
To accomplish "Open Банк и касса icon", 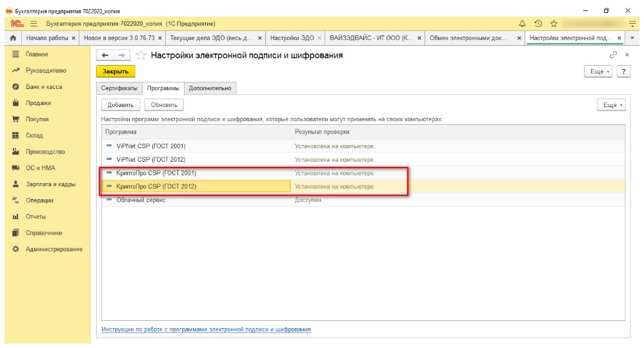I will [15, 86].
